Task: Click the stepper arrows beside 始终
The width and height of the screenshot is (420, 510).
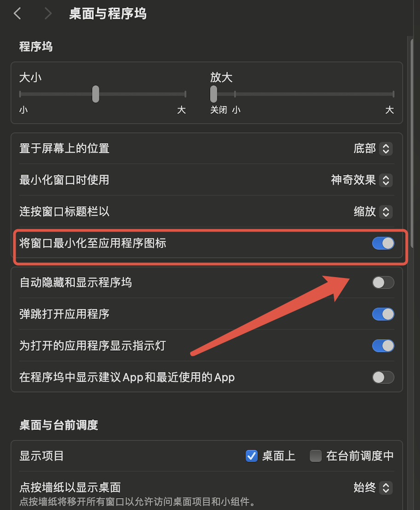Action: tap(386, 487)
